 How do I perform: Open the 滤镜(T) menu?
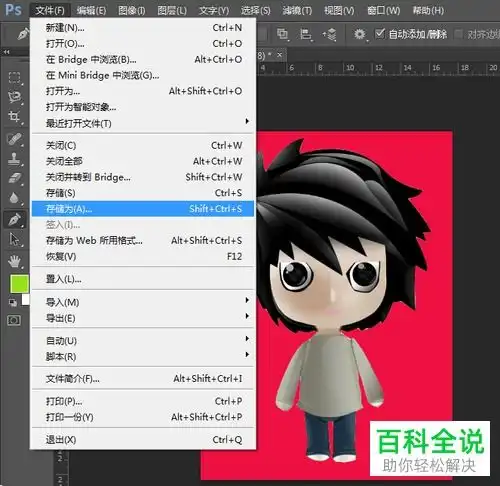[297, 11]
